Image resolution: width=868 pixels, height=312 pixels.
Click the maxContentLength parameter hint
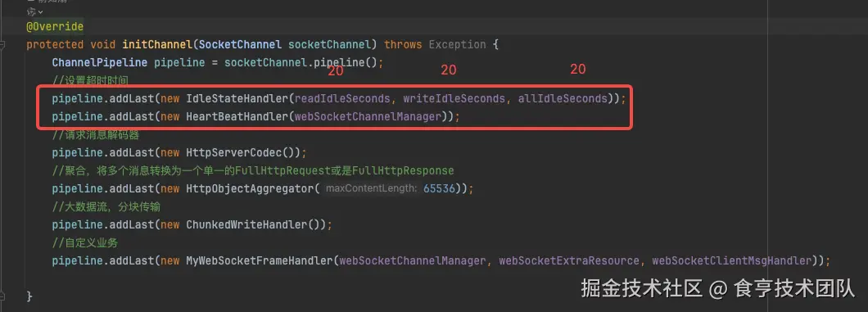(x=371, y=188)
